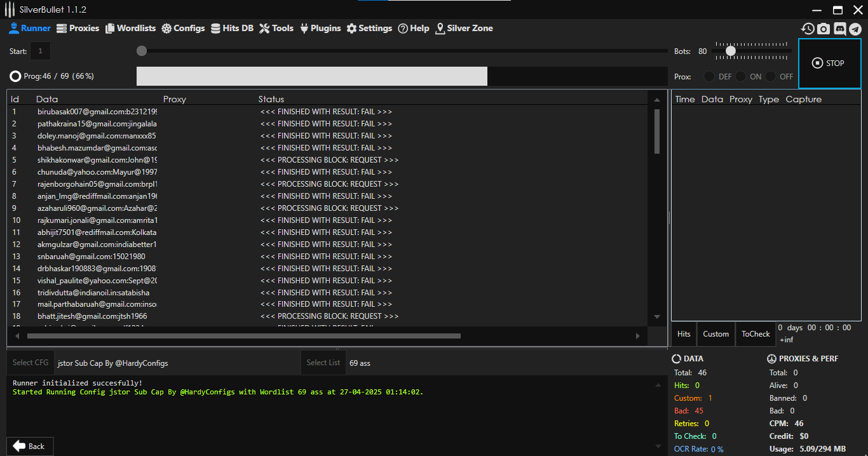This screenshot has width=868, height=456.
Task: Click the right arrow of the data list horizontal scrollbar
Action: (638, 336)
